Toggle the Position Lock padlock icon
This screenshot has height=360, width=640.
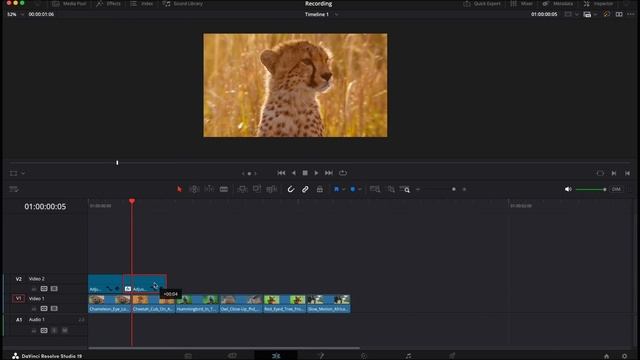coord(320,189)
